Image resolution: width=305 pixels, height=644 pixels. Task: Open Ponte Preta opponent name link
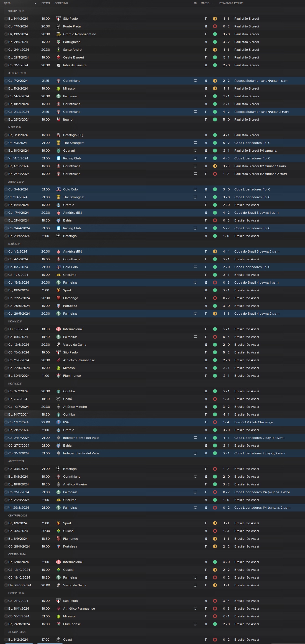coord(72,26)
